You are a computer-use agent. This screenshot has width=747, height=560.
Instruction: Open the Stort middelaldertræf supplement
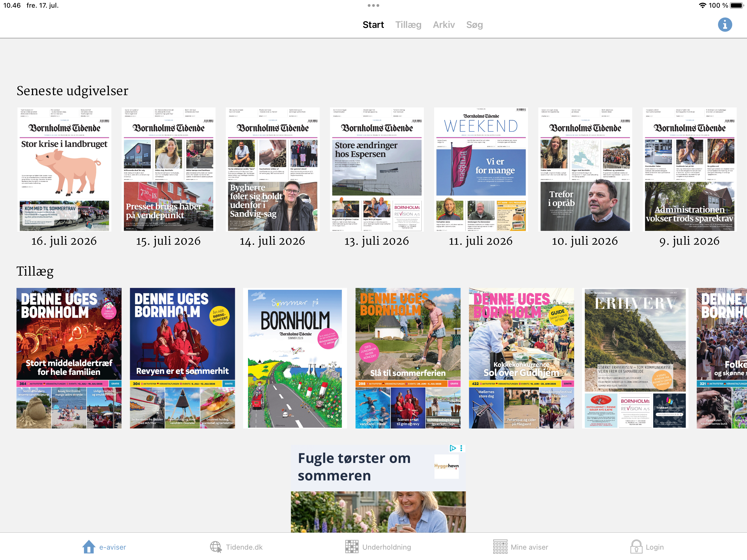click(69, 358)
